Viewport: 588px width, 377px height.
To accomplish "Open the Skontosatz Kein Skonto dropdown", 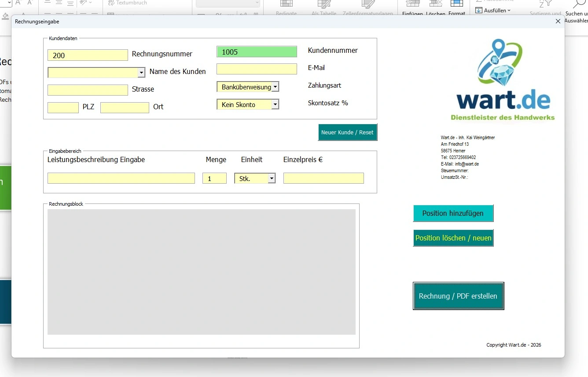I will pos(275,104).
